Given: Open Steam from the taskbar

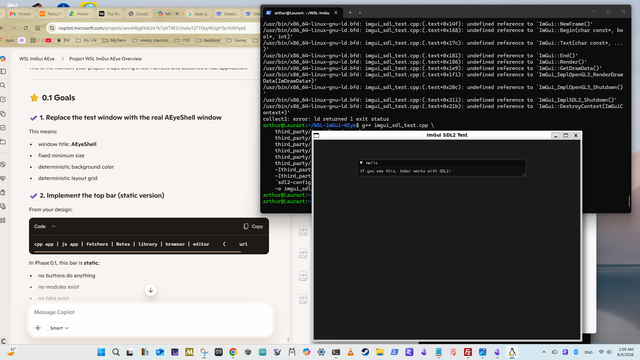Looking at the screenshot, I should coord(365,352).
